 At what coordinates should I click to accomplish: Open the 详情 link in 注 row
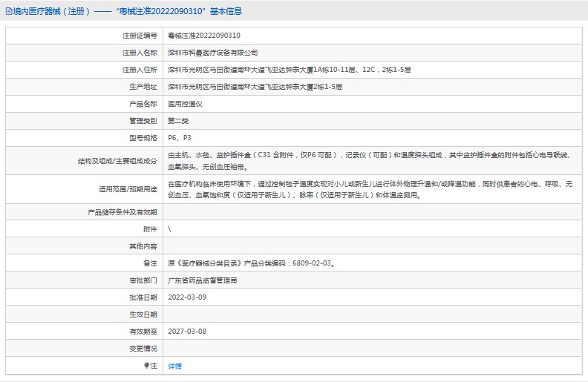pos(174,366)
